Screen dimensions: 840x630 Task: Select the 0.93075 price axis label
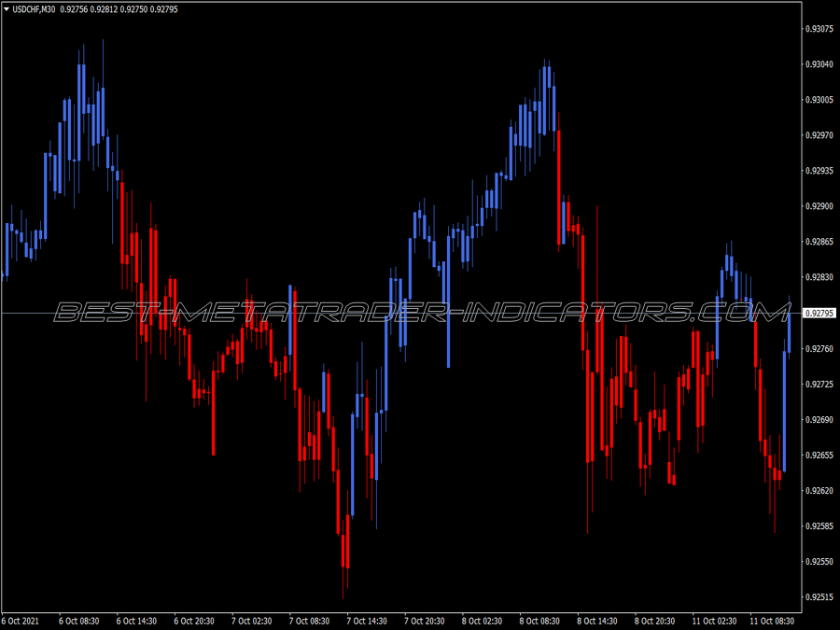[819, 29]
